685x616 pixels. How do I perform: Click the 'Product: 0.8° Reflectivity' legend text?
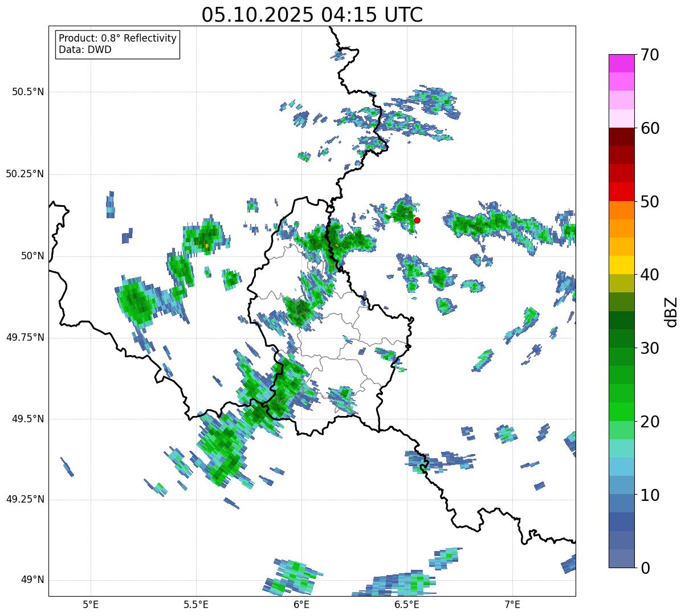118,38
